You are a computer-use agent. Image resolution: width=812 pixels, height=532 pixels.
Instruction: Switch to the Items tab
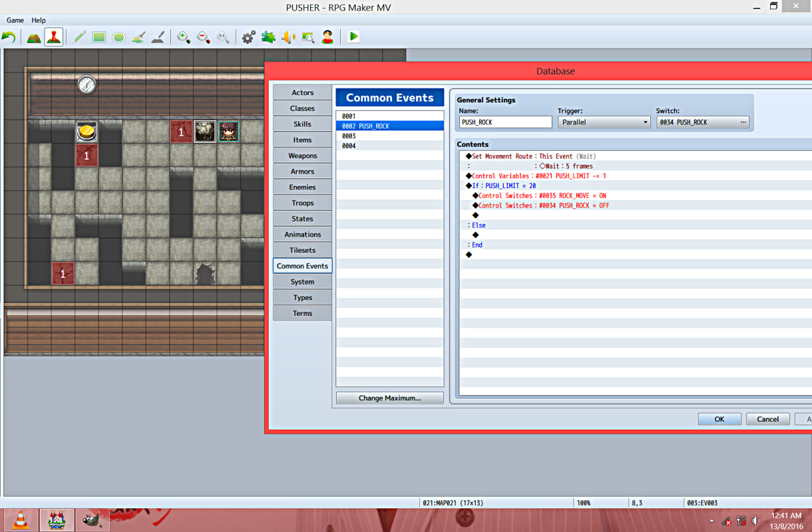[302, 140]
